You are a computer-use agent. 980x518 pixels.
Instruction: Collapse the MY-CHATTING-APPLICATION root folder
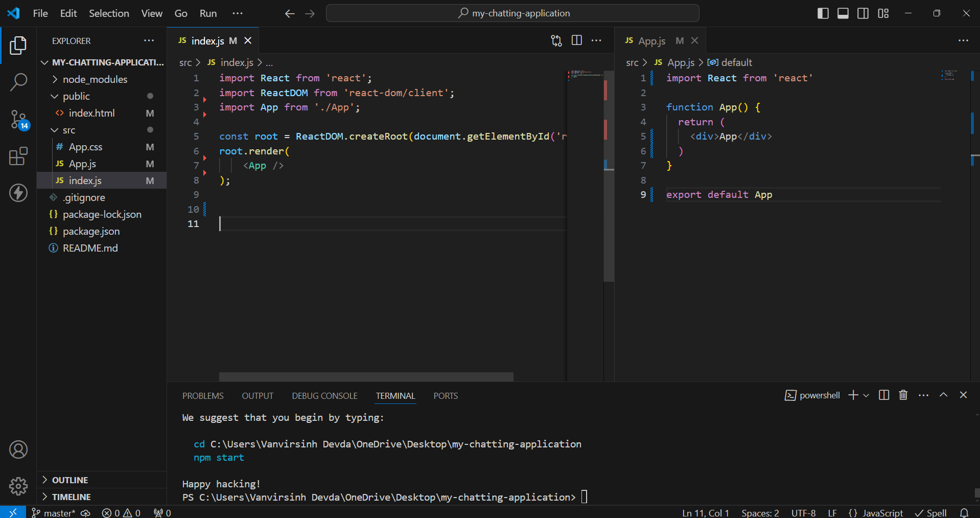pyautogui.click(x=102, y=62)
